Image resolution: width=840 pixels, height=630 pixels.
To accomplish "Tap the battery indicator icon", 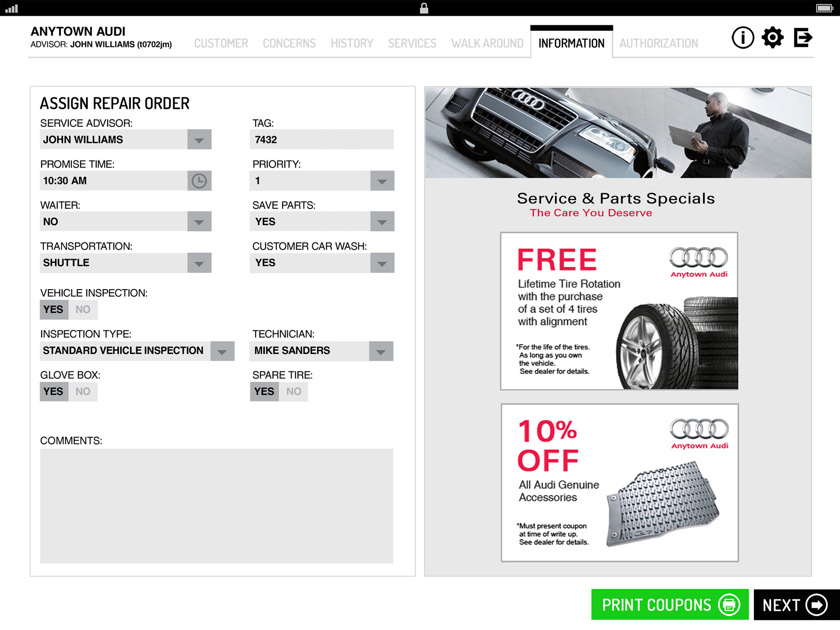I will pos(825,8).
